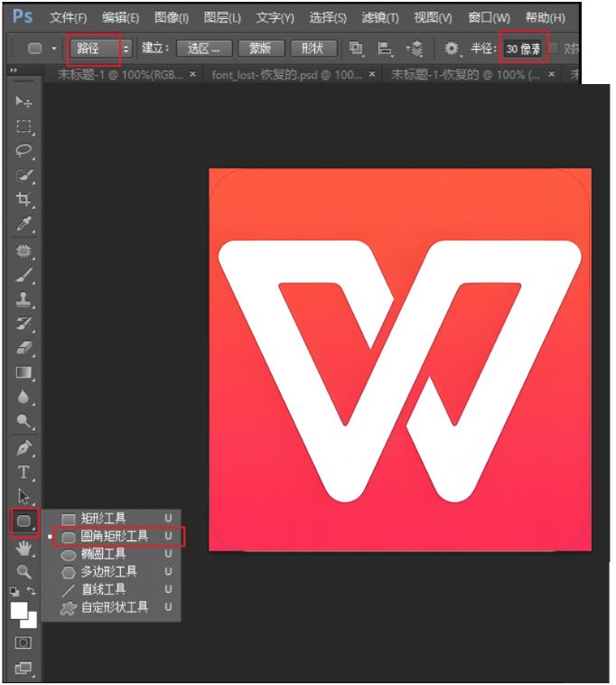This screenshot has width=616, height=685.
Task: Open the path operations dropdown
Action: point(356,49)
